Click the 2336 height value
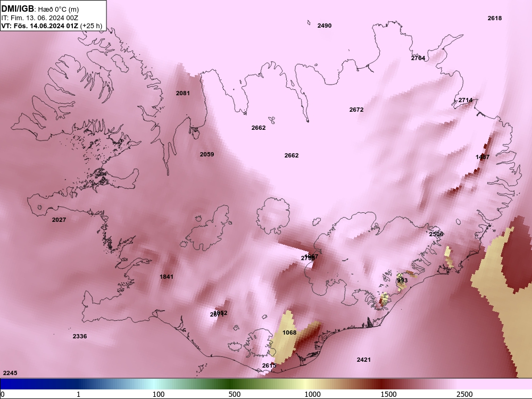The height and width of the screenshot is (399, 532). click(80, 336)
